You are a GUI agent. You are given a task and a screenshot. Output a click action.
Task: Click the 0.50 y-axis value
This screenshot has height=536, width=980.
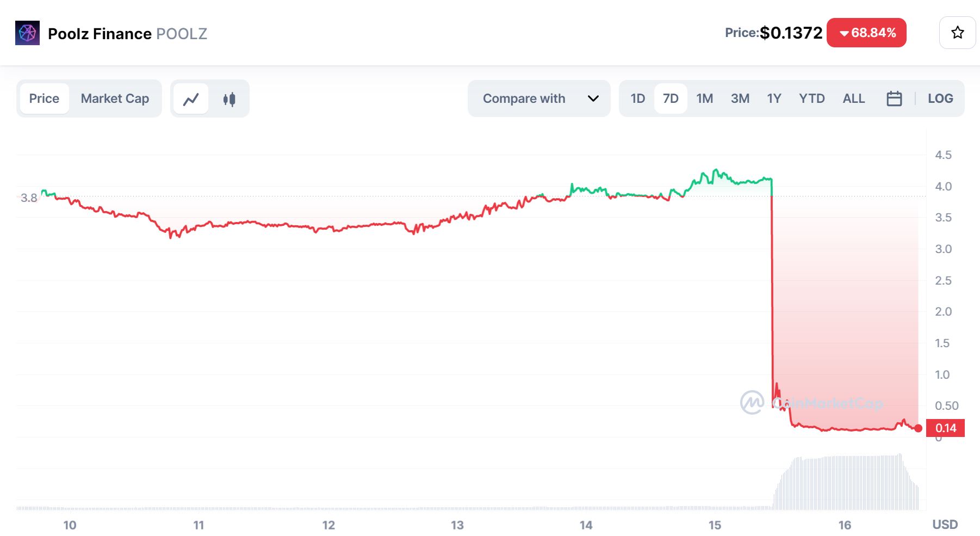pos(946,406)
